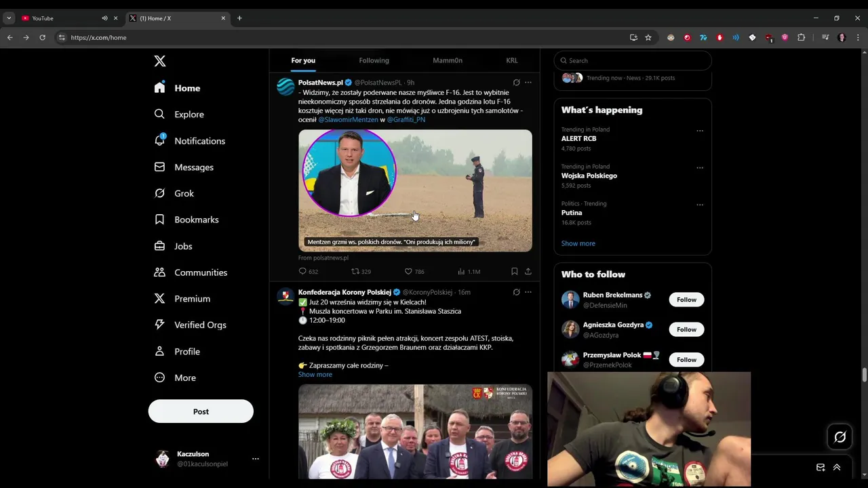Follow Agnieszka Gozdyra
Screen dimensions: 868x488
686,329
